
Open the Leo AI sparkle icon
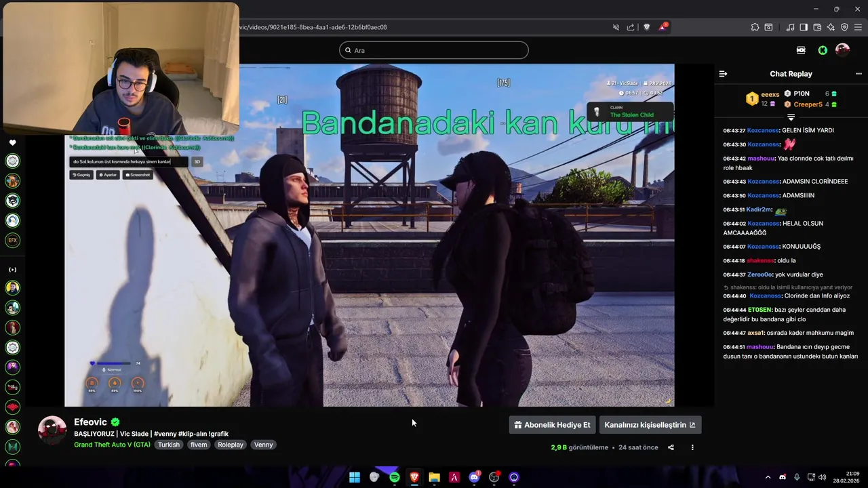(x=831, y=27)
